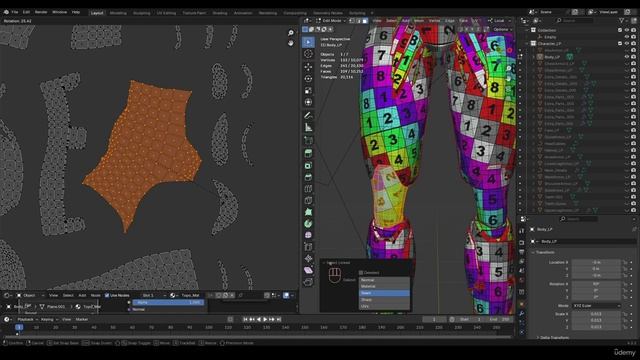Open the XYZ Euler rotation mode dropdown

[x=596, y=305]
